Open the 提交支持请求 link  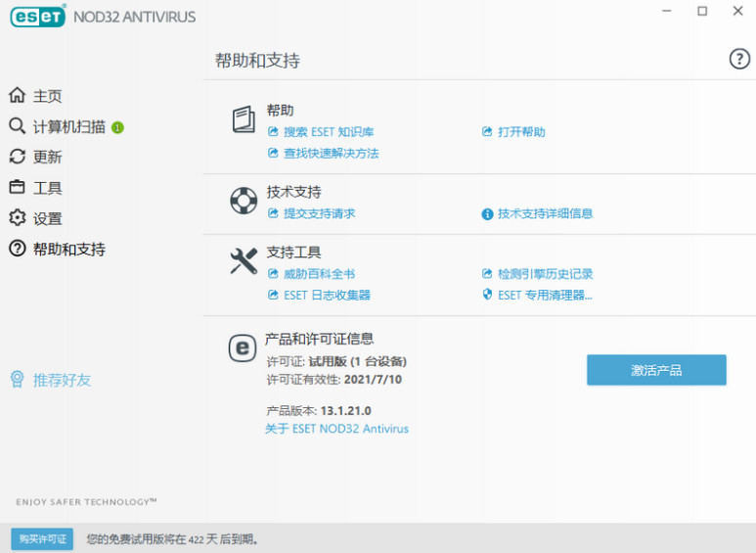(x=319, y=213)
